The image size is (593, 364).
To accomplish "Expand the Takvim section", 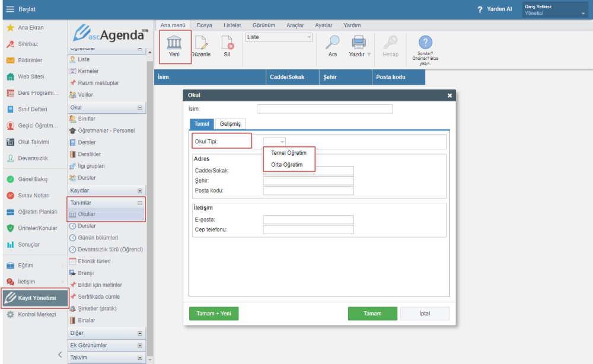I will pos(140,357).
